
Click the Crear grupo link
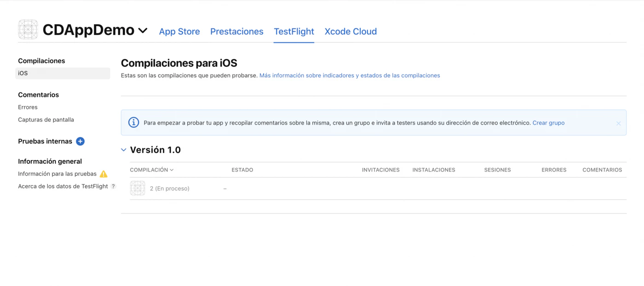(548, 123)
